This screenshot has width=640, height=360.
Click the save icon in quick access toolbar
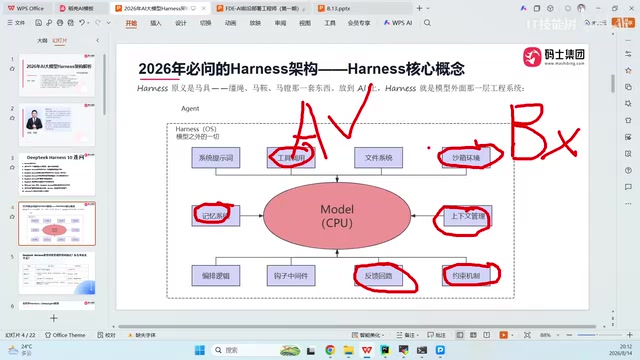coord(38,23)
